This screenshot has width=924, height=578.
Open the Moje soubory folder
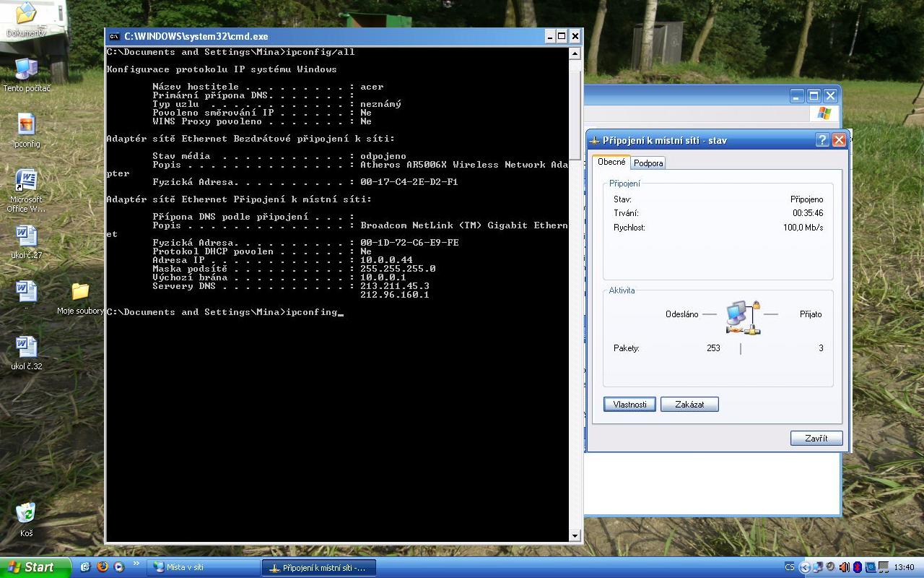point(80,293)
